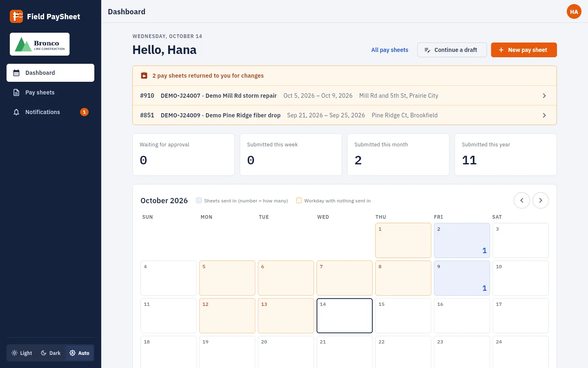The width and height of the screenshot is (588, 368).
Task: Click the Field PaySheet logo icon
Action: (16, 16)
